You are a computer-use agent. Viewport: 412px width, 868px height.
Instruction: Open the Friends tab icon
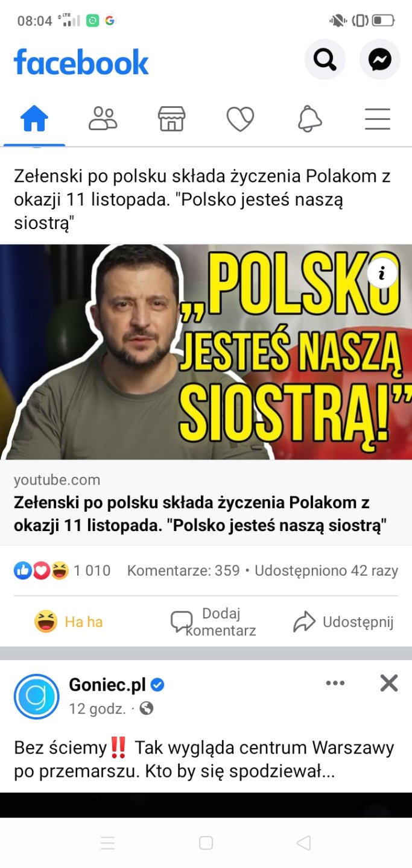tap(103, 119)
